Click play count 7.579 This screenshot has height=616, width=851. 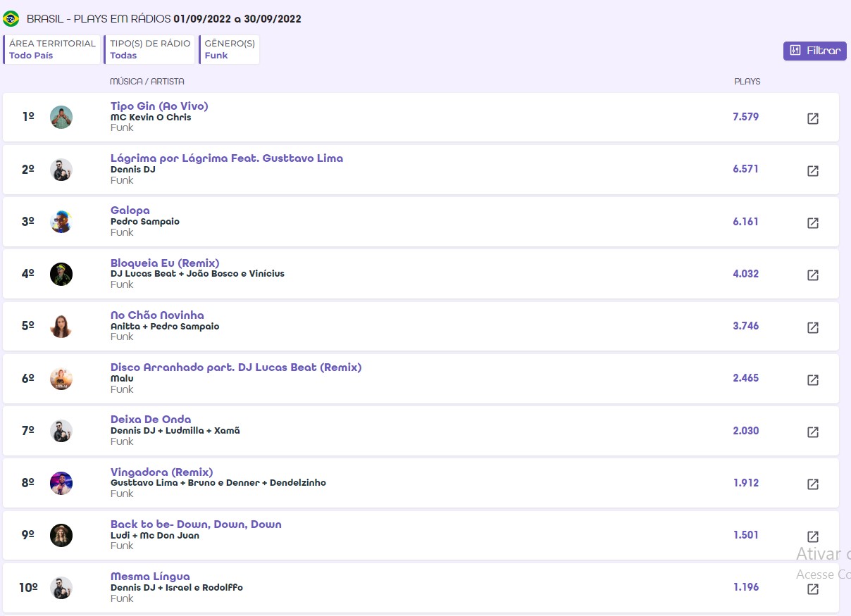[746, 117]
